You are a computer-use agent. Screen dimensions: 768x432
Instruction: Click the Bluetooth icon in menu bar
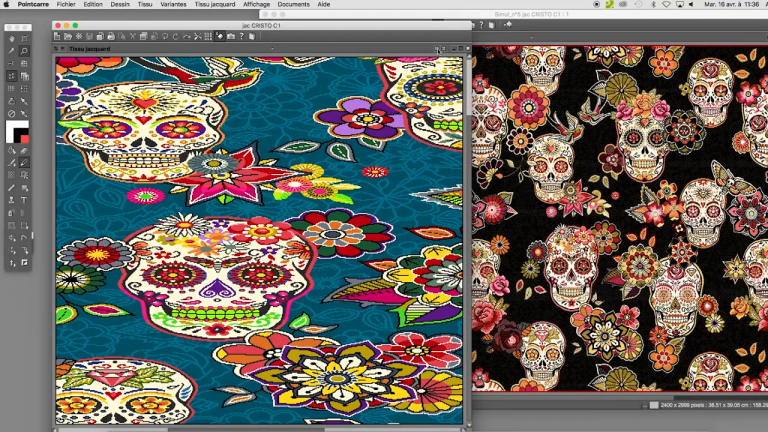click(652, 4)
